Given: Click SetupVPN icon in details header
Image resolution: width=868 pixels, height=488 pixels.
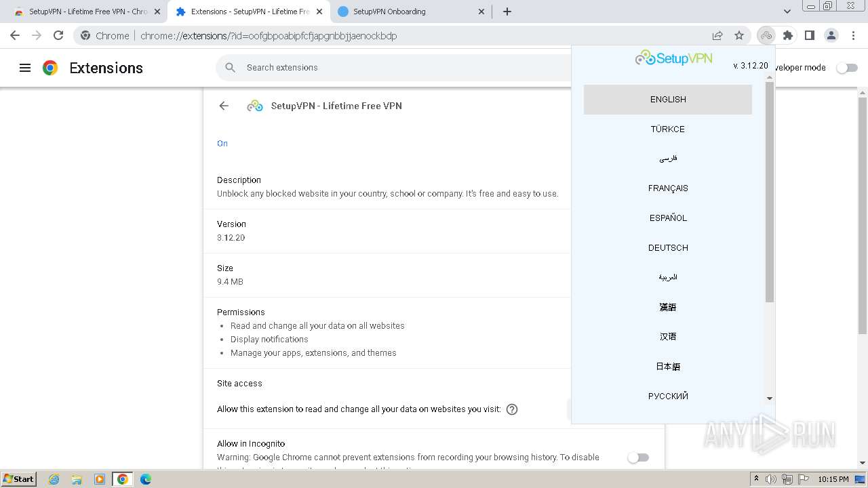Looking at the screenshot, I should pos(255,106).
